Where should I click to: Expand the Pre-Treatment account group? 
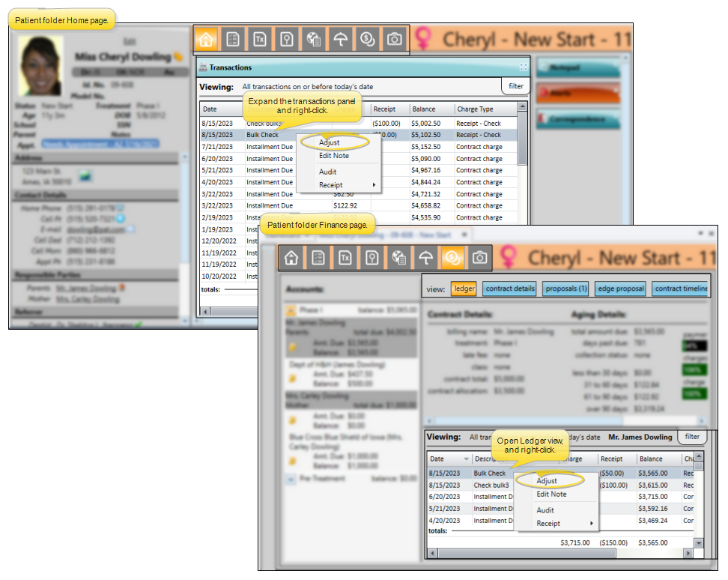[291, 478]
